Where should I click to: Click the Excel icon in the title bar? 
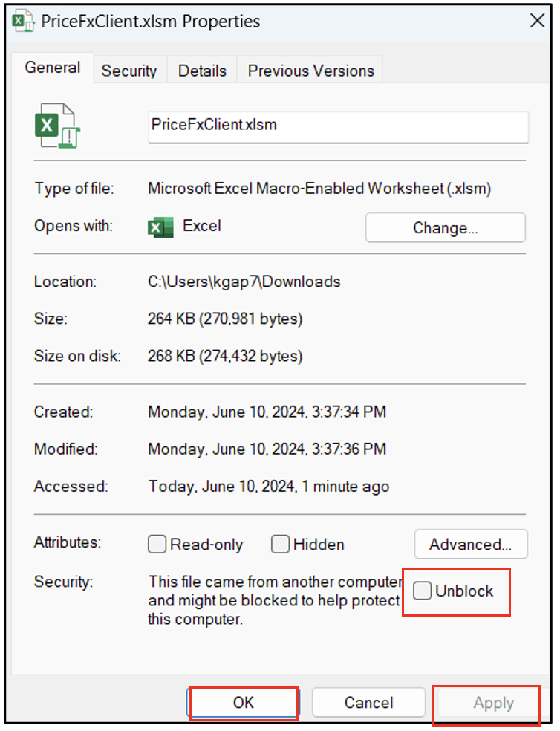pos(23,22)
